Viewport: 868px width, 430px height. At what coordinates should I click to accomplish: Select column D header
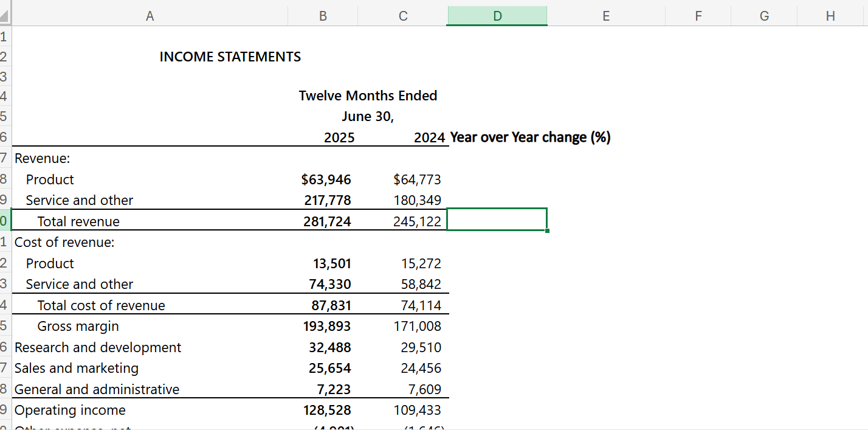coord(497,15)
